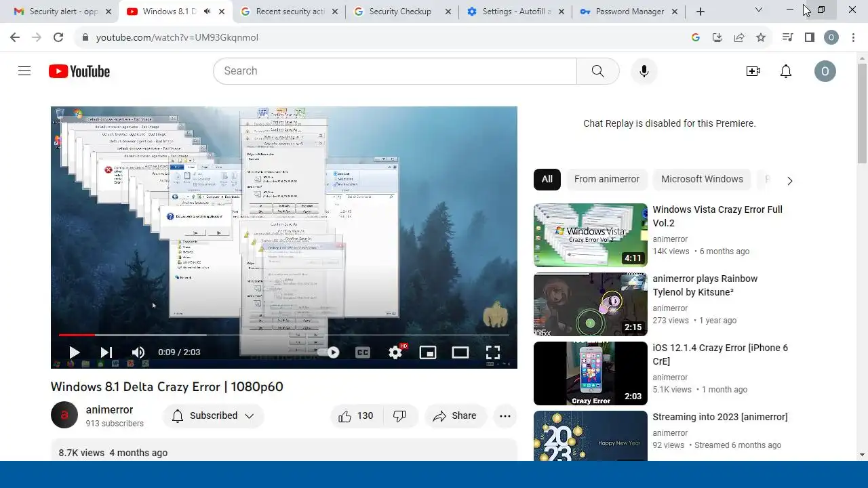Select the All filter chip
The height and width of the screenshot is (488, 868).
[547, 180]
